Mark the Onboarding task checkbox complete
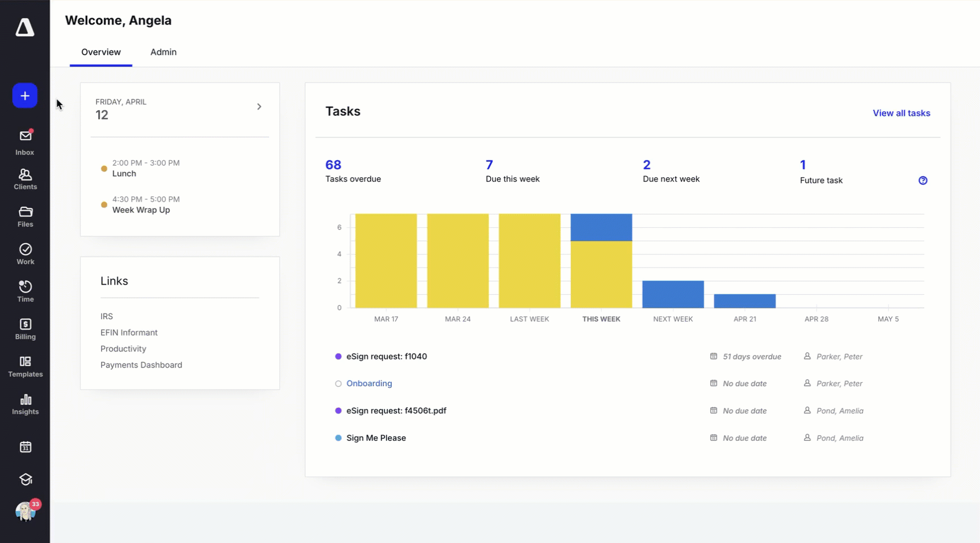The width and height of the screenshot is (980, 543). point(338,383)
